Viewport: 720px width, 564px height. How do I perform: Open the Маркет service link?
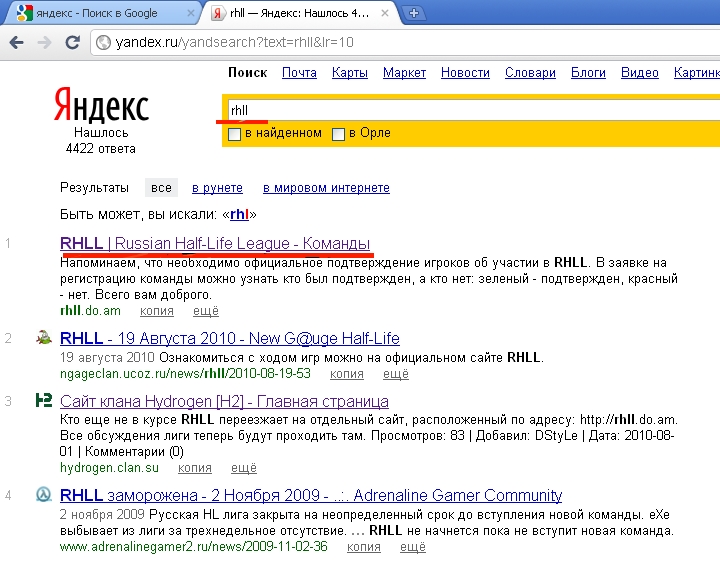coord(405,73)
